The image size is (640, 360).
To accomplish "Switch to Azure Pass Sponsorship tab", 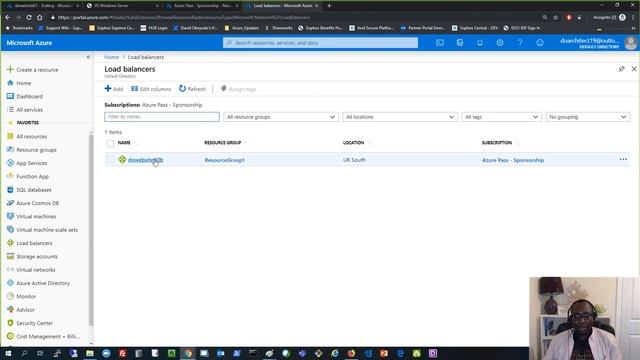I will tap(202, 6).
